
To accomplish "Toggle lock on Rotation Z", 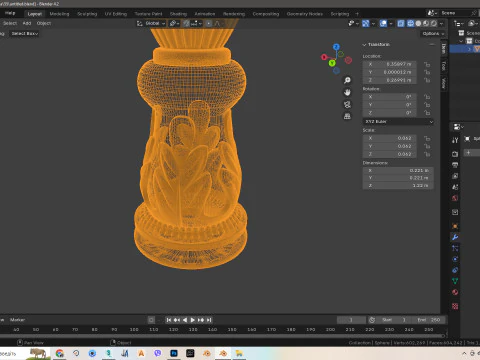I will [x=427, y=113].
